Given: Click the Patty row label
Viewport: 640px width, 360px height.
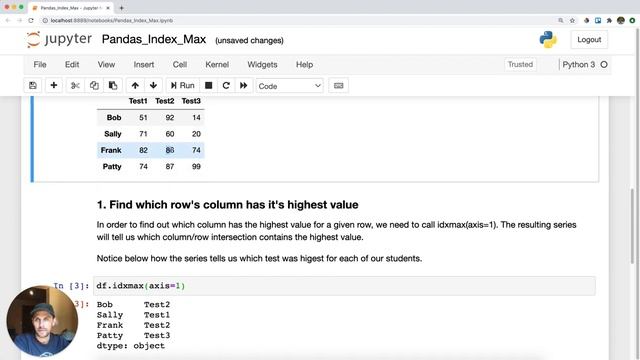Looking at the screenshot, I should [x=112, y=167].
